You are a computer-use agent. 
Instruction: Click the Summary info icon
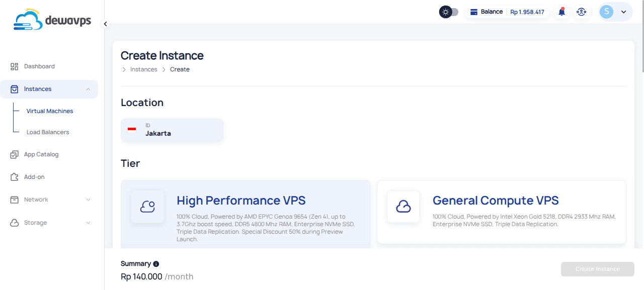(156, 264)
